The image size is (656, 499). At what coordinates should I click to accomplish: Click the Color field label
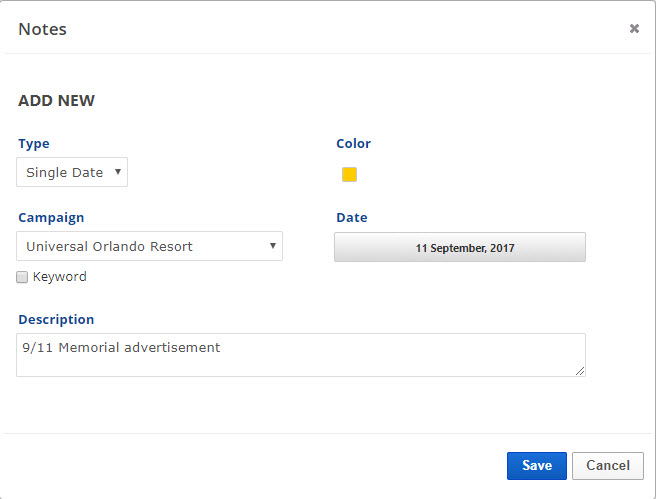click(353, 144)
